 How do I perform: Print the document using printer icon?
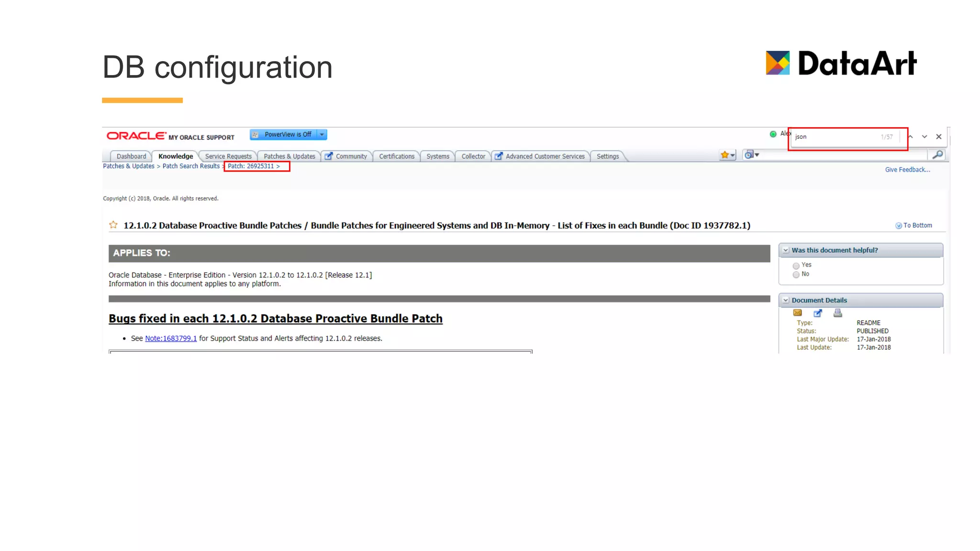837,313
